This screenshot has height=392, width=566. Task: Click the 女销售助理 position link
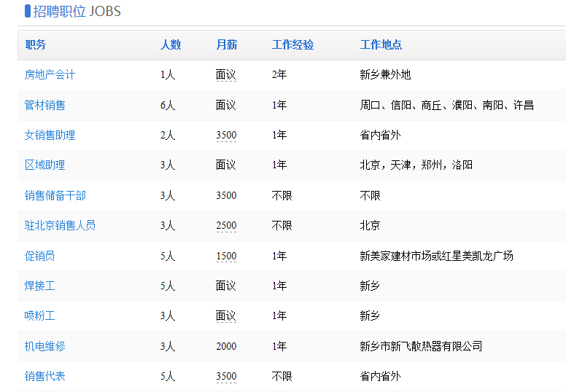[50, 136]
